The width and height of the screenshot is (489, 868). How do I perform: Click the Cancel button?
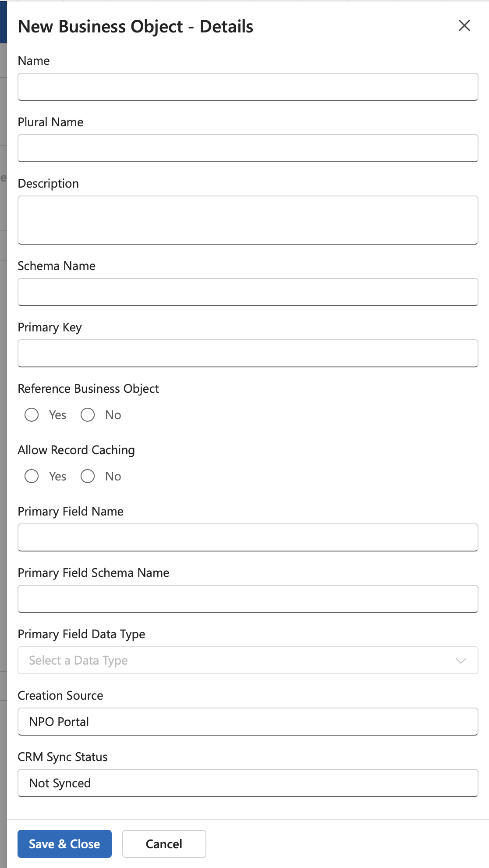click(x=164, y=844)
